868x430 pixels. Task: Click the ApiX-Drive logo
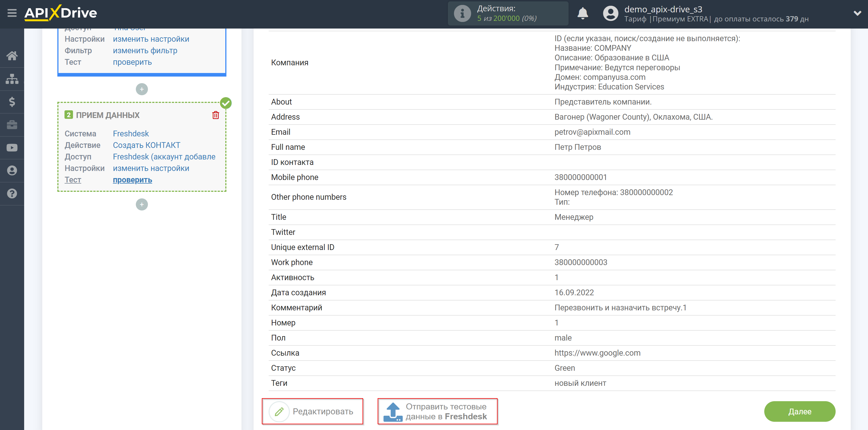[x=61, y=13]
